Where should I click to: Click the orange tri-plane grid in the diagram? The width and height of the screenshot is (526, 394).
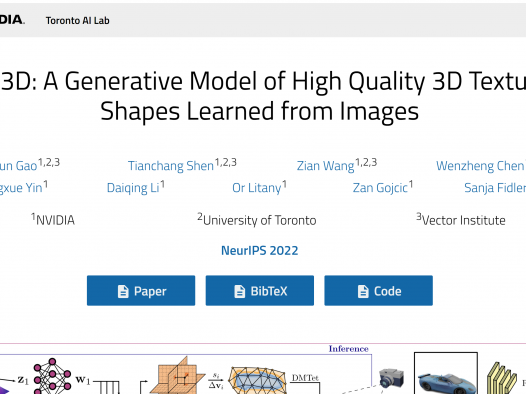[x=177, y=376]
